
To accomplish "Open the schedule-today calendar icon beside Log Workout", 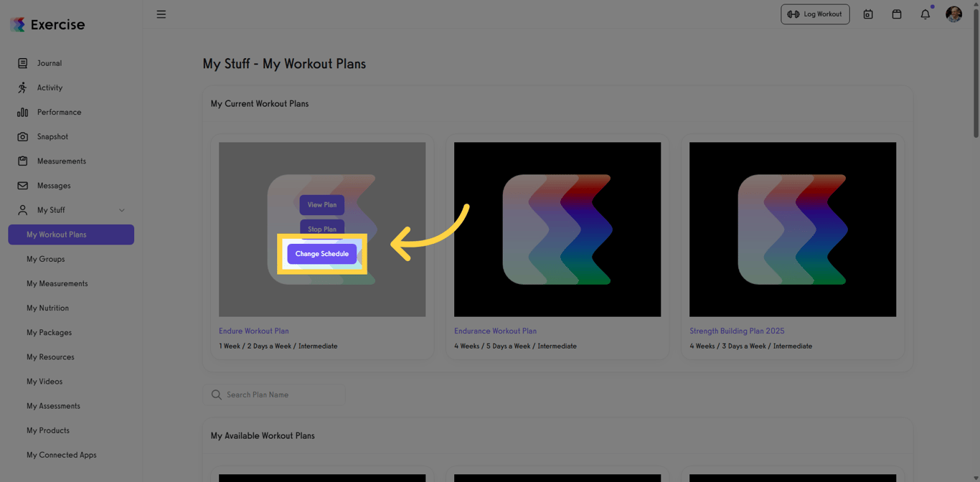I will pyautogui.click(x=868, y=14).
